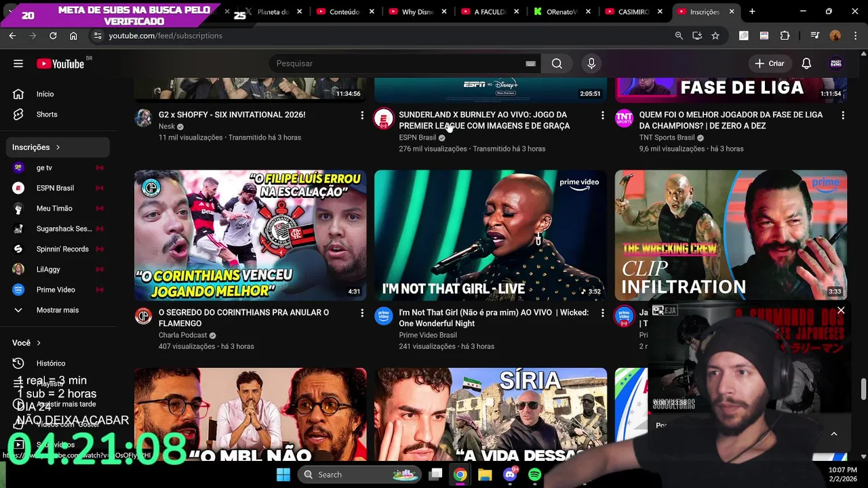The width and height of the screenshot is (868, 488).
Task: Click the address bar URL
Action: coord(165,36)
